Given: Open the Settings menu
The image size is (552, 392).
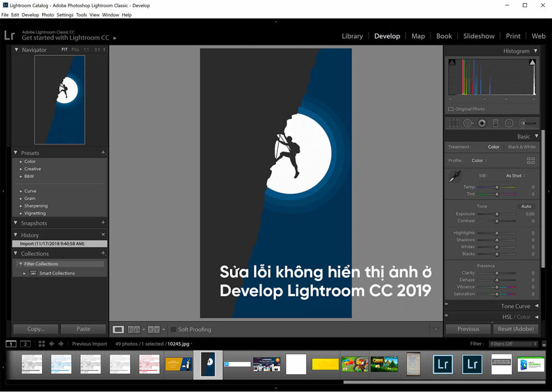Looking at the screenshot, I should [65, 15].
